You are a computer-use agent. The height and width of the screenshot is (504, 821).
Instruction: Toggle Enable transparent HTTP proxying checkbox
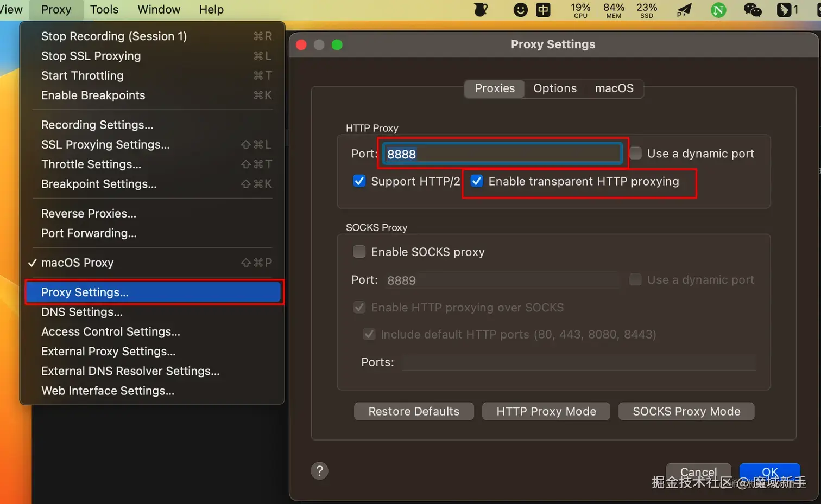pos(477,181)
